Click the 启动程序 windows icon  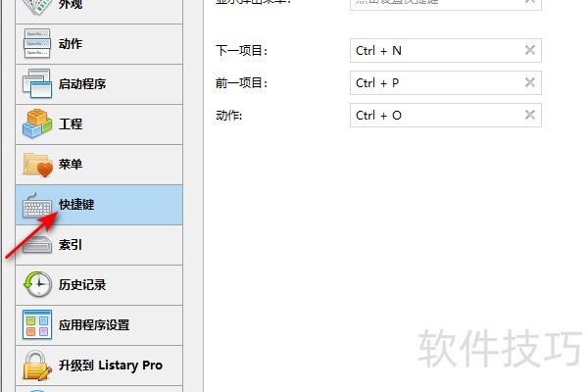[37, 83]
